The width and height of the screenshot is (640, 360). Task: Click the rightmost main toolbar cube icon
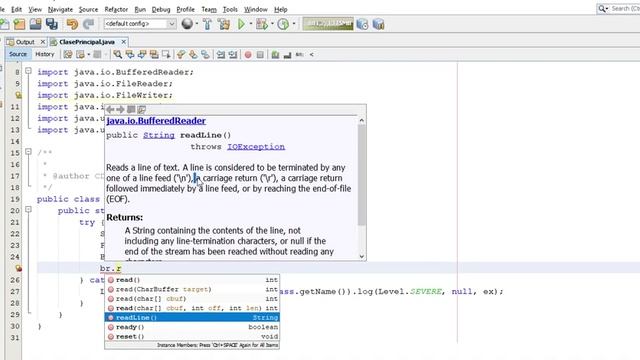pos(378,24)
